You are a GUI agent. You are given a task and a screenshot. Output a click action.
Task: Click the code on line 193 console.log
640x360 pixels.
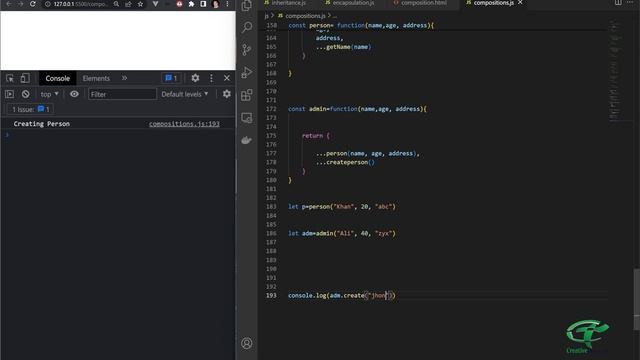(342, 296)
